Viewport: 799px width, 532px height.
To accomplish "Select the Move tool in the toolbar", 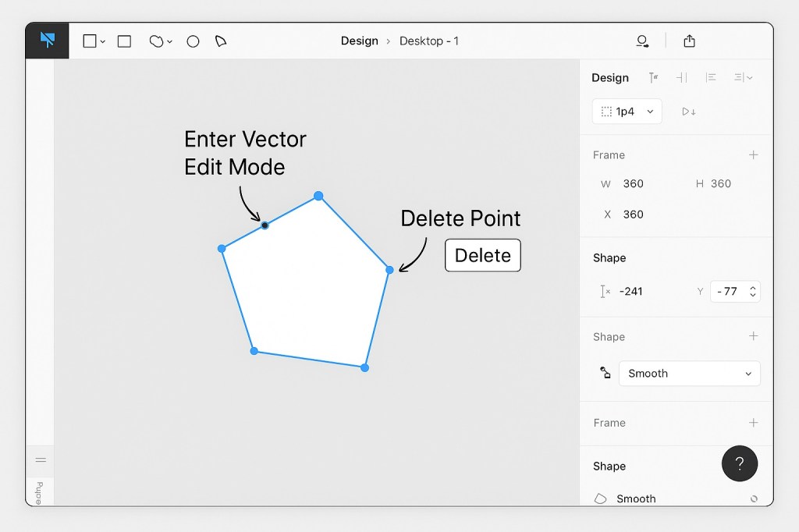I will tap(47, 41).
